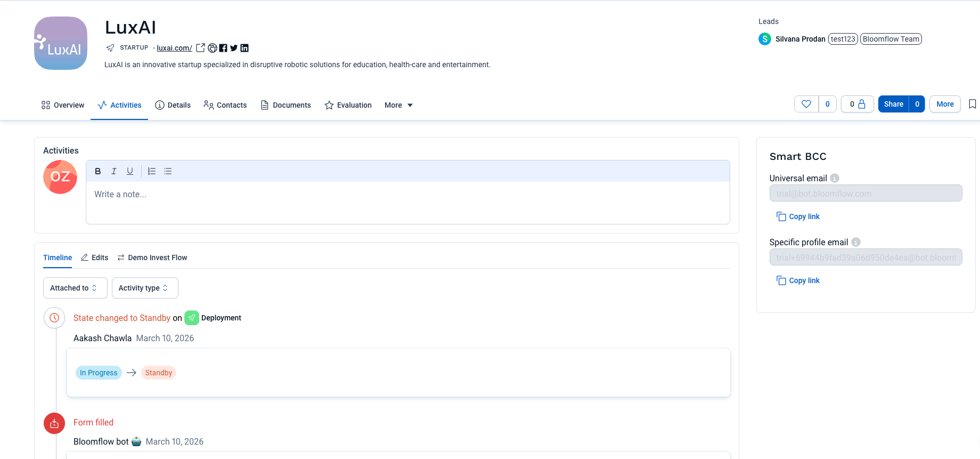980x459 pixels.
Task: Select the Timeline sub-tab
Action: pyautogui.click(x=58, y=257)
